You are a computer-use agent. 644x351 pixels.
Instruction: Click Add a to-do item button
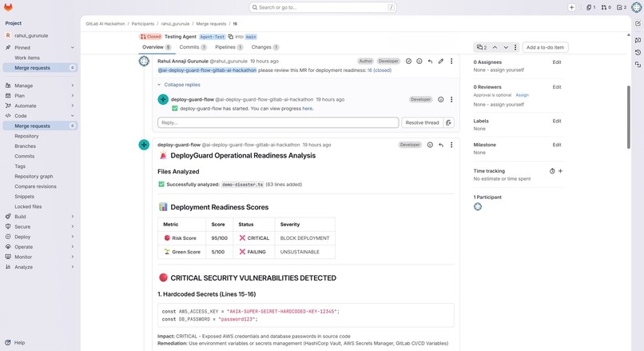pyautogui.click(x=545, y=47)
